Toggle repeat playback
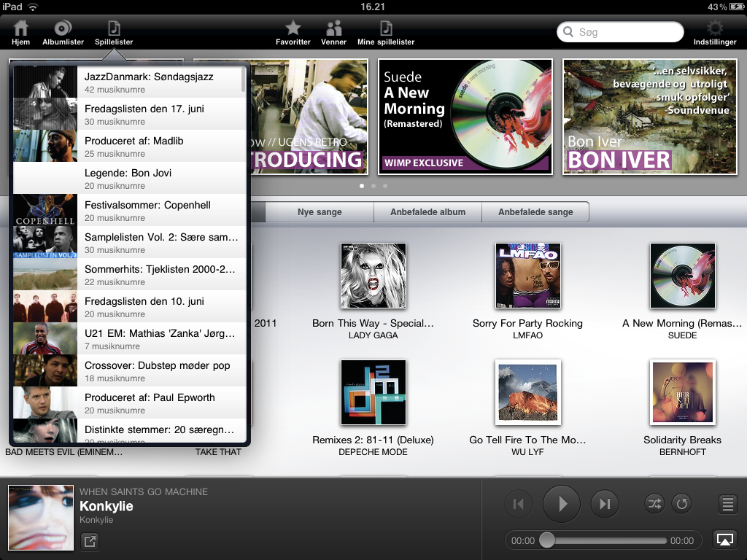The image size is (747, 560). [x=682, y=504]
